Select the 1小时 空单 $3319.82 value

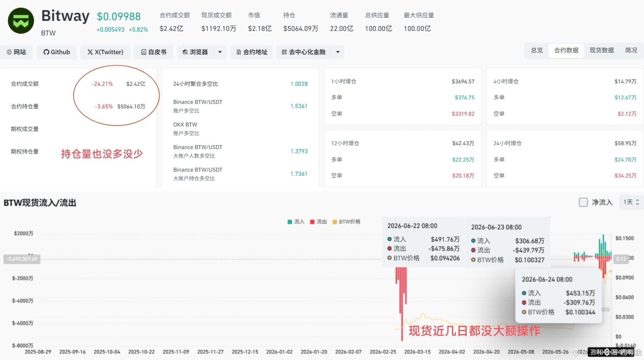(x=463, y=114)
